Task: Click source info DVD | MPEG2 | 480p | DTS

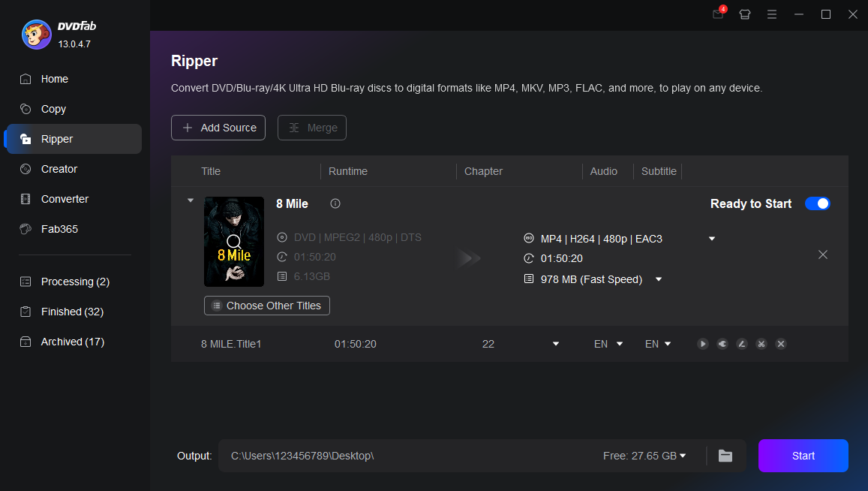Action: 358,237
